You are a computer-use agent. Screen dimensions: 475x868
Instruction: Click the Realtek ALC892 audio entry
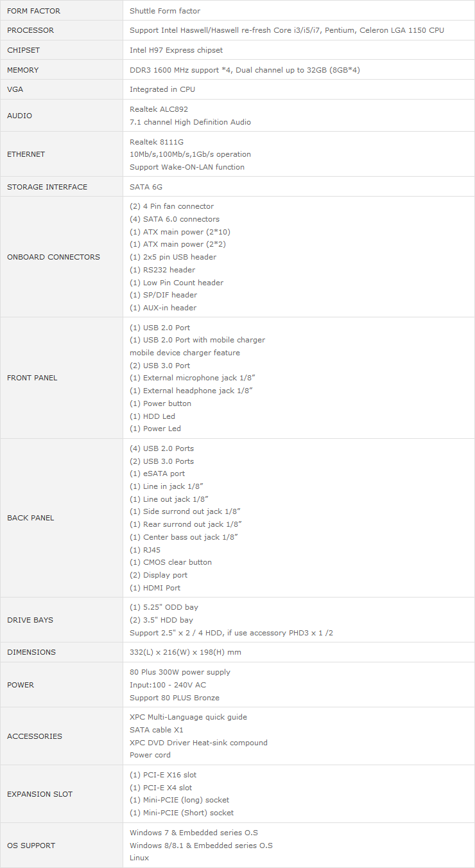tap(159, 109)
